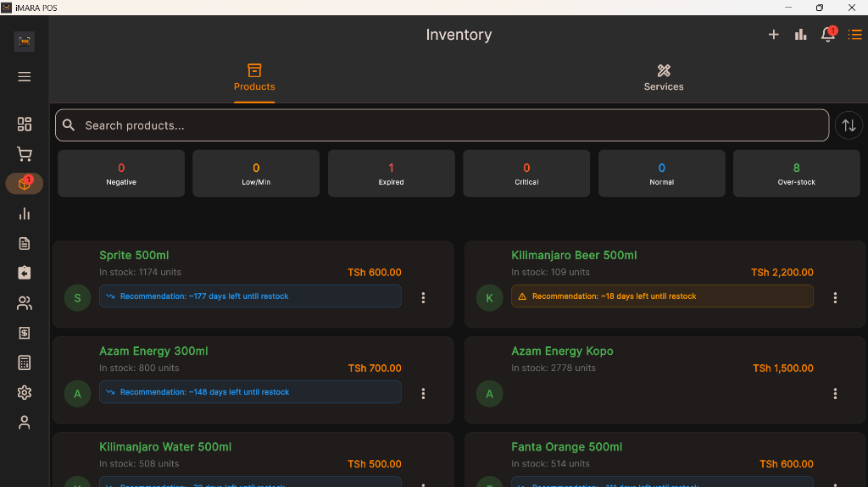Viewport: 868px width, 487px height.
Task: Click the sort order arrows button
Action: pos(849,125)
